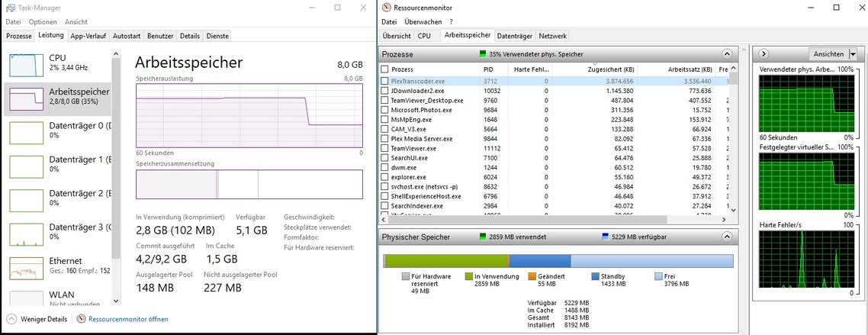Open Datenträger 2 performance view
Image resolution: width=868 pixels, height=335 pixels.
[x=58, y=201]
